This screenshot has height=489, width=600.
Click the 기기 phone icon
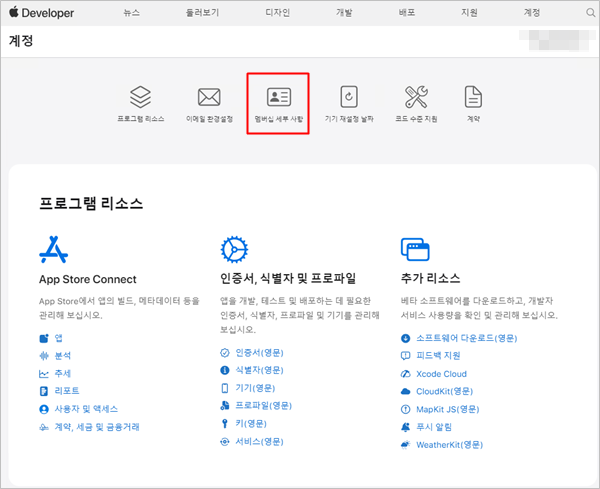(225, 388)
